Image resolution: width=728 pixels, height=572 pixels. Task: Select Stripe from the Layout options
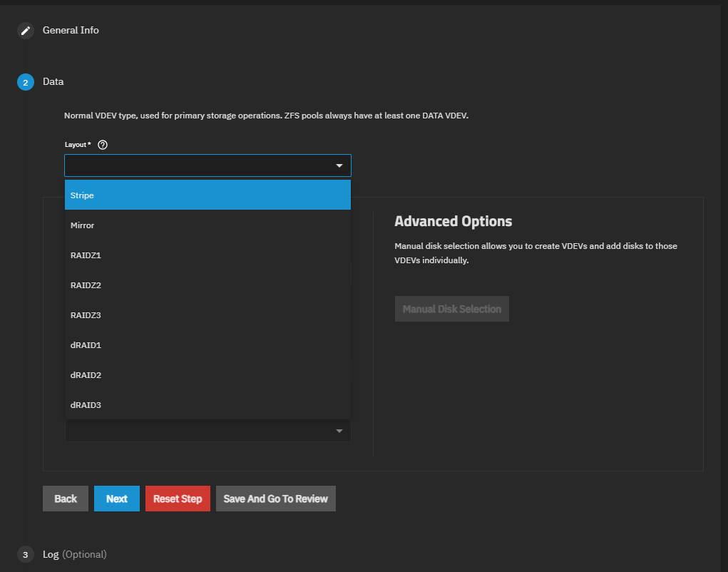[x=207, y=195]
